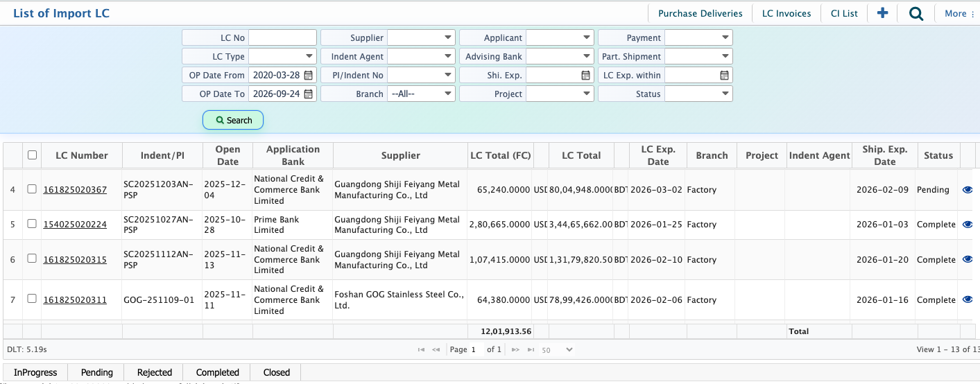View details eye icon for LC 161825020367

click(968, 189)
